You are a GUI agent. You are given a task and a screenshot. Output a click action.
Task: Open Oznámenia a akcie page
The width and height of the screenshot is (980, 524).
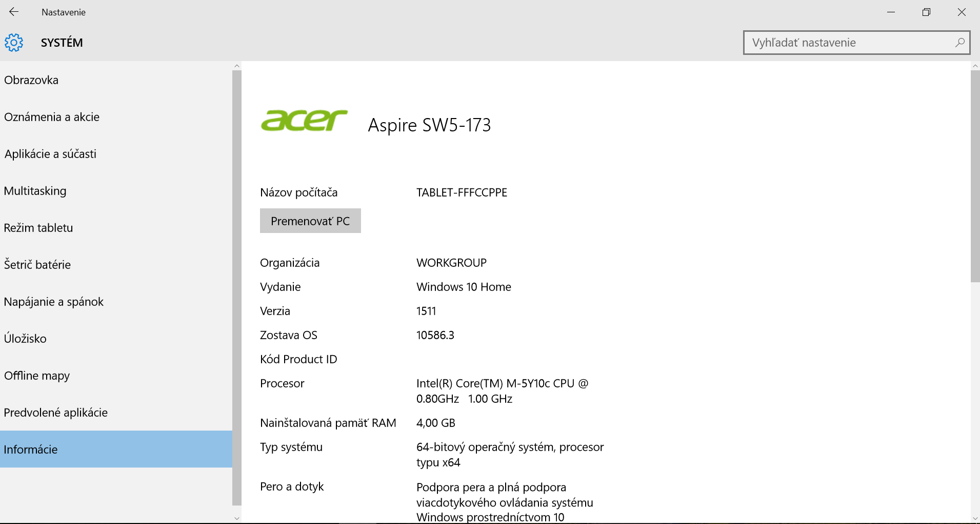tap(116, 117)
